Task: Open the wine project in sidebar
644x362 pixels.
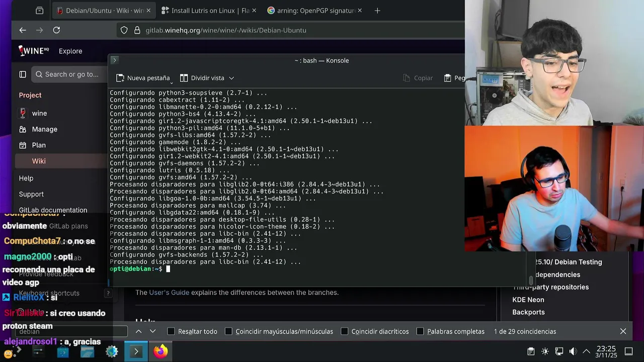Action: pos(39,113)
